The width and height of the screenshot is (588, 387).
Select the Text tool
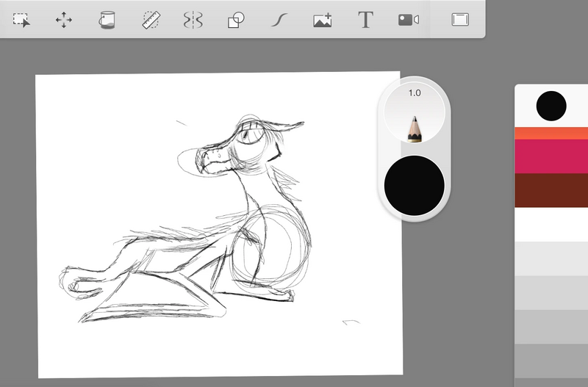(365, 20)
